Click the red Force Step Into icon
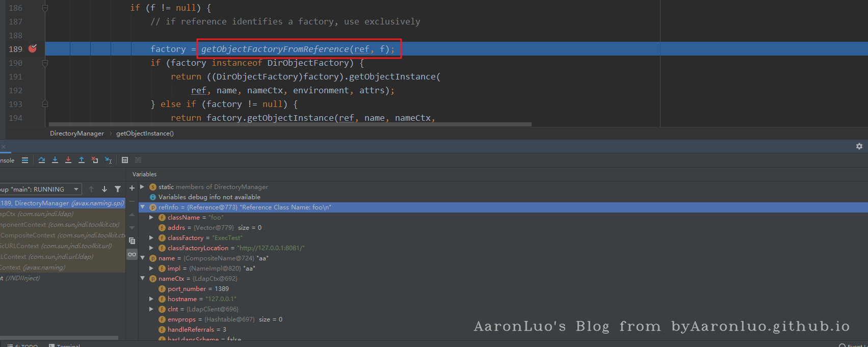868x347 pixels. click(68, 160)
